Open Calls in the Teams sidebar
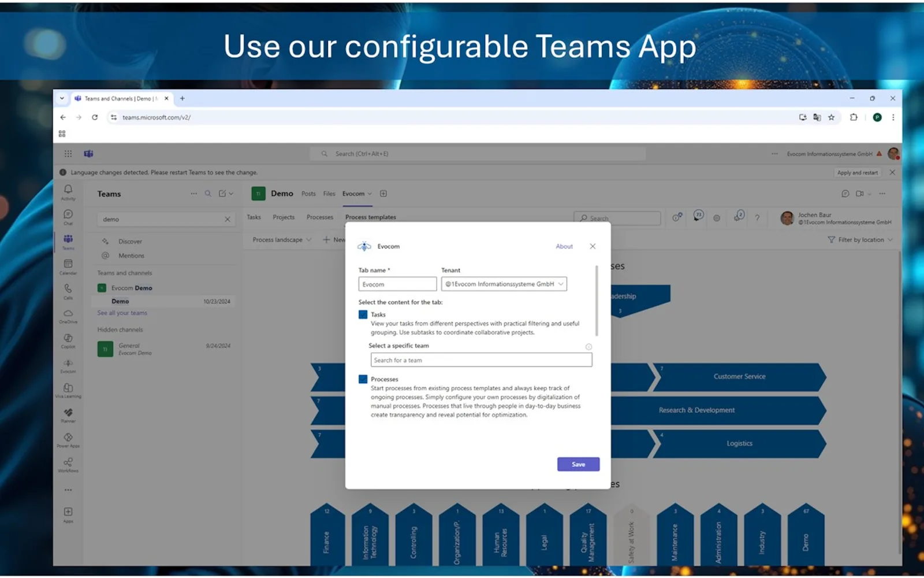Image resolution: width=924 pixels, height=578 pixels. pyautogui.click(x=68, y=291)
